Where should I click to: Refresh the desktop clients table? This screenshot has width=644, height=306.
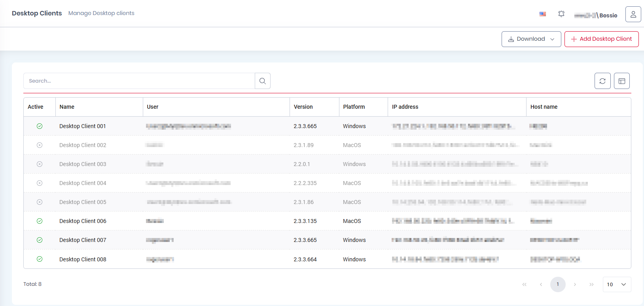(602, 81)
